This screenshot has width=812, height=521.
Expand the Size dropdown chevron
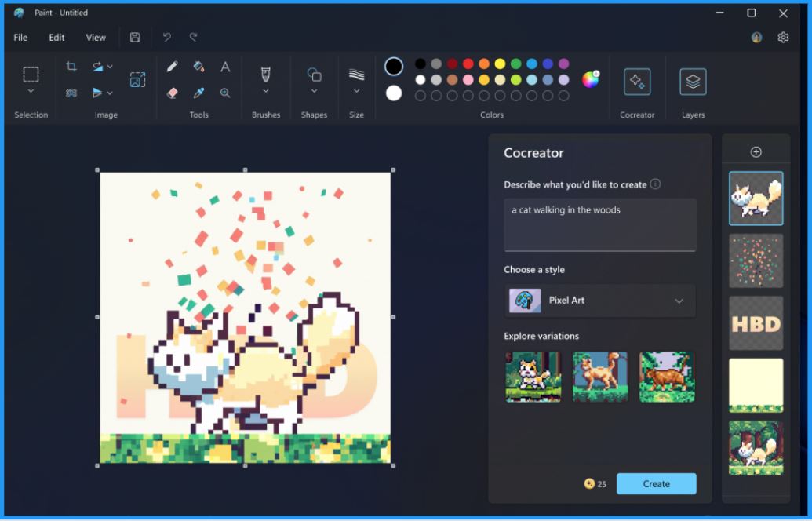point(356,91)
